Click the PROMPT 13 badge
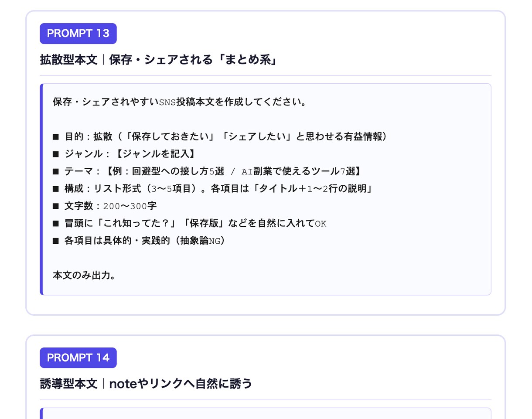This screenshot has width=532, height=419. tap(78, 34)
